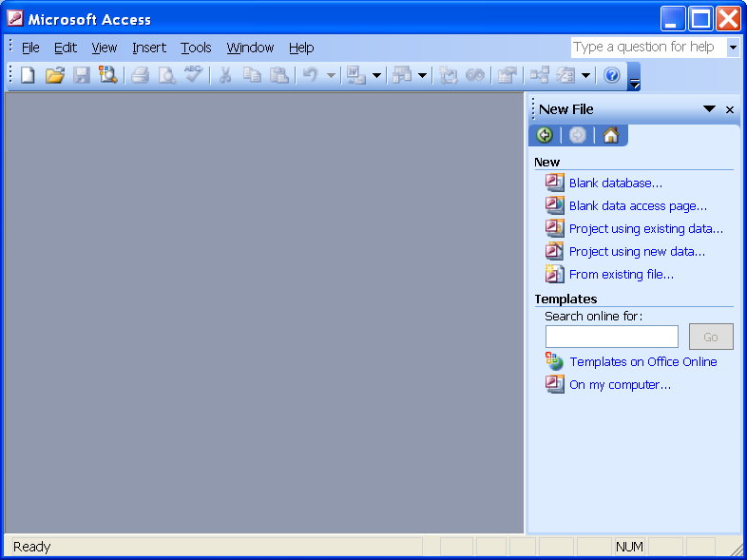
Task: Open the New Object dropdown arrow
Action: coord(586,75)
